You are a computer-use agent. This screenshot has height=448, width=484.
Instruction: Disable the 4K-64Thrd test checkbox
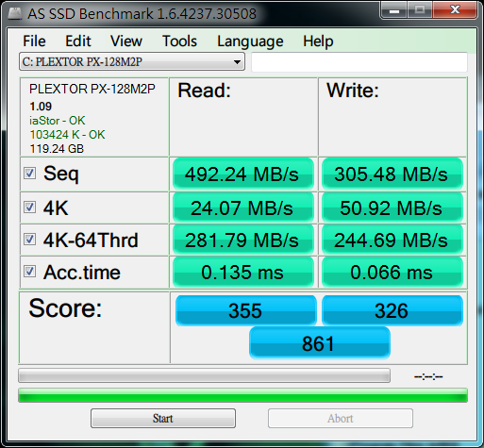(x=30, y=240)
